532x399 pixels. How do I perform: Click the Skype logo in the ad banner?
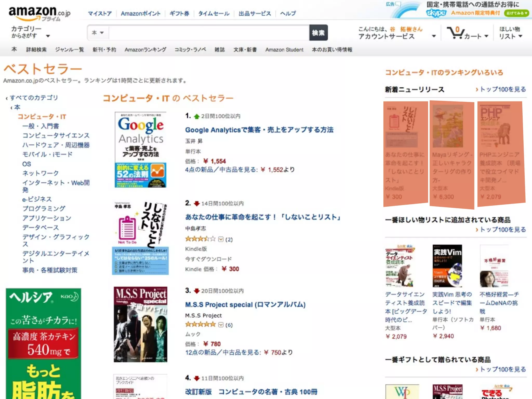436,13
